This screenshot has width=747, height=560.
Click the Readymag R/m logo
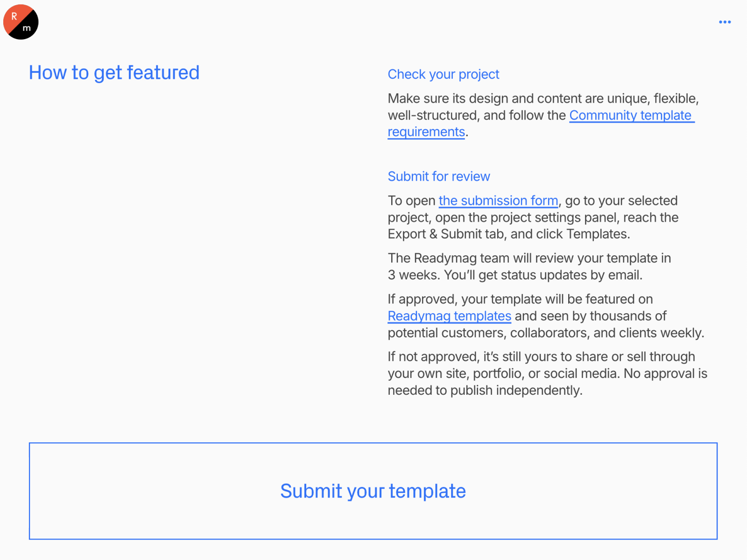click(x=21, y=22)
